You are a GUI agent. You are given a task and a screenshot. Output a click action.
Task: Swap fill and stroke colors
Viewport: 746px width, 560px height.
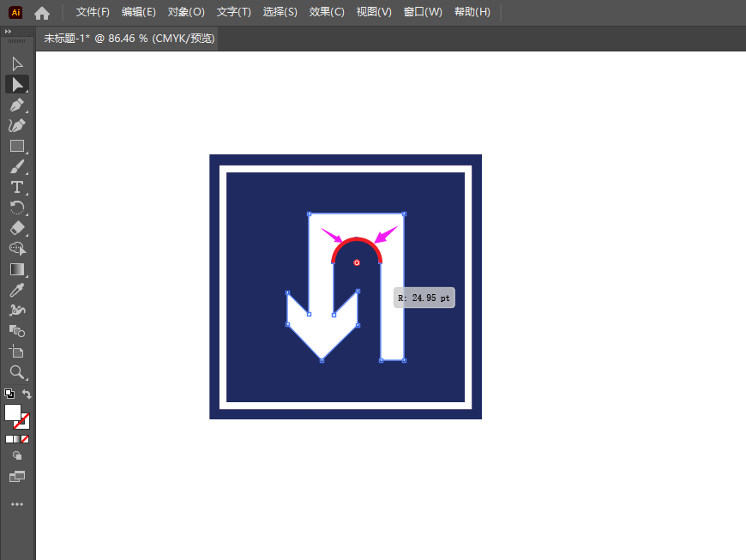[27, 394]
